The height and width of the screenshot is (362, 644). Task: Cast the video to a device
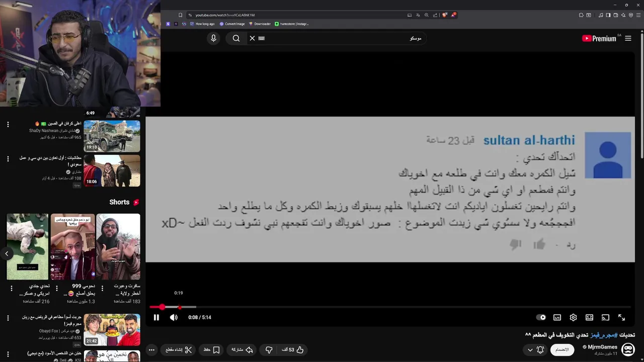coord(605,317)
